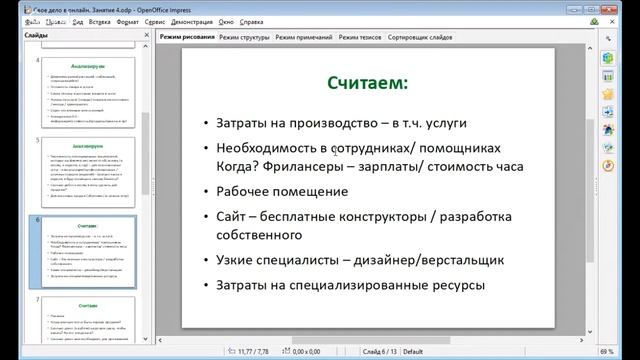Click editing area scroll up arrow
640x360 pixels.
click(x=590, y=48)
